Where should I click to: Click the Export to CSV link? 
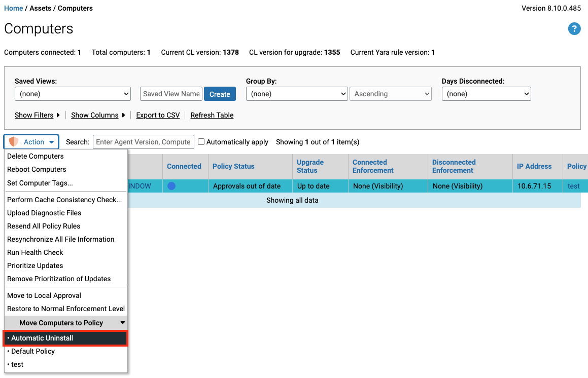[158, 115]
